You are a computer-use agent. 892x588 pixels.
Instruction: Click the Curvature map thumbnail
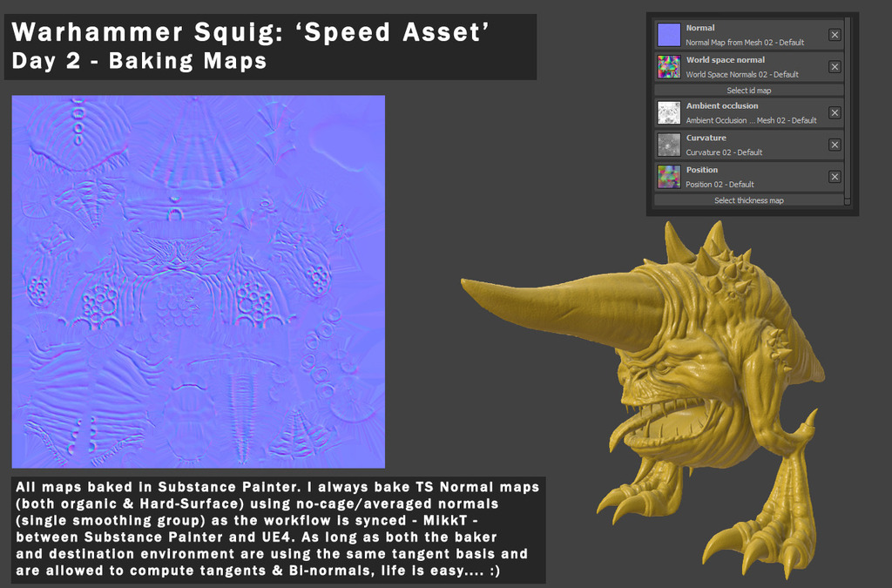(669, 145)
